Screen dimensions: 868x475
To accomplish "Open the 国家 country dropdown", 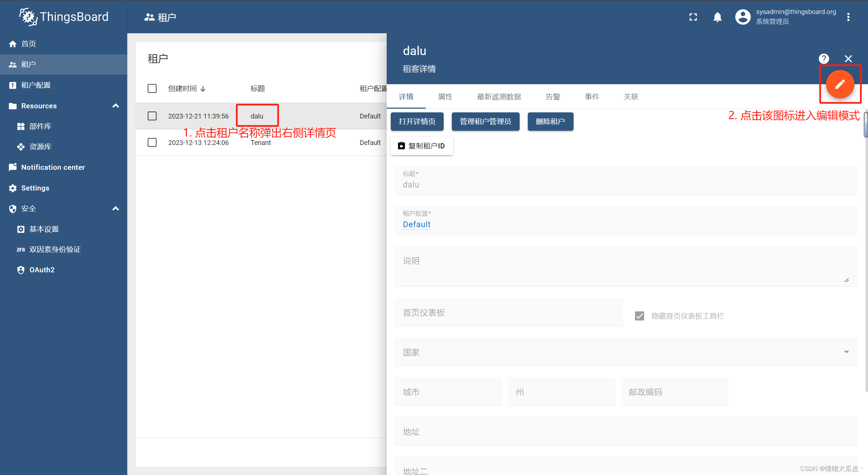I will click(626, 352).
